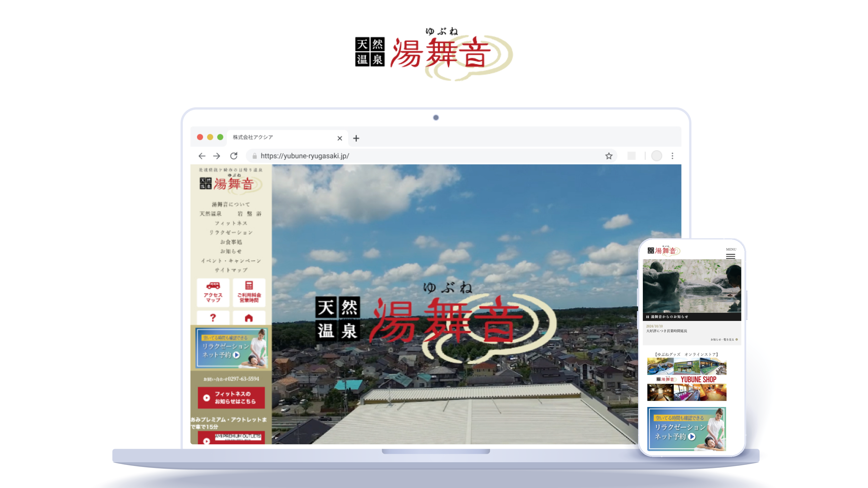868x488 pixels.
Task: Click the phone number 0297-63-5594
Action: point(243,379)
